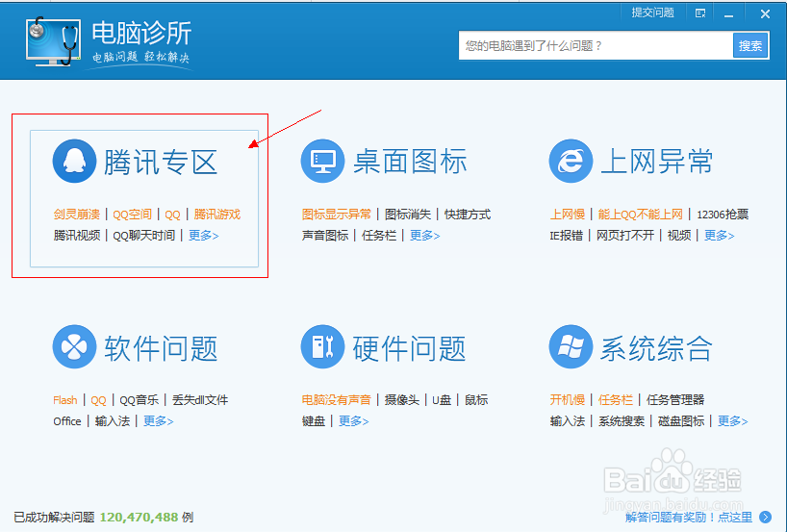787x532 pixels.
Task: Select the QQ音乐 link
Action: (140, 400)
